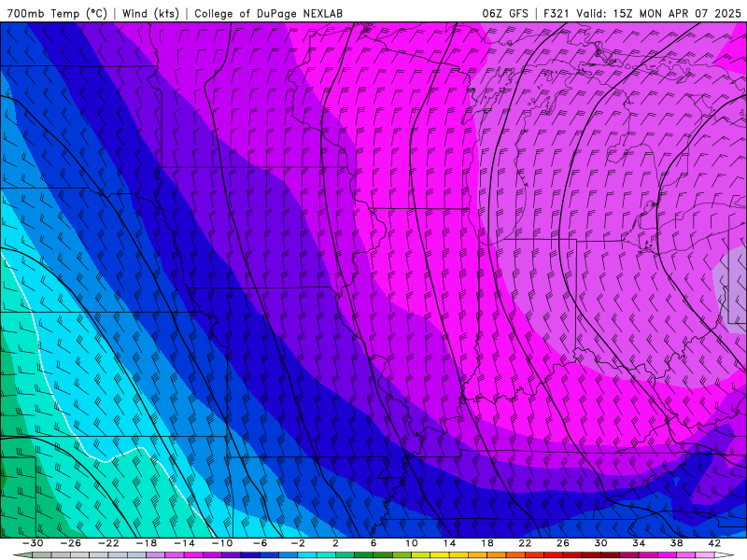Click the "06Z GFS" model run label
Image resolution: width=747 pixels, height=560 pixels.
[505, 13]
